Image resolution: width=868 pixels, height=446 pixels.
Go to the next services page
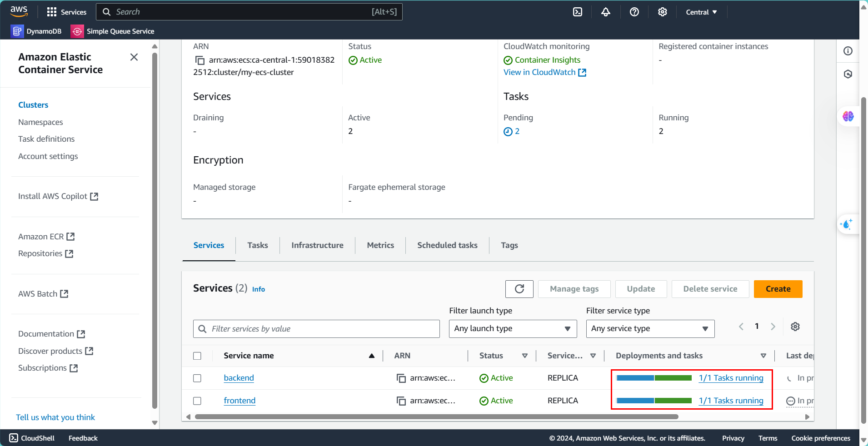click(x=773, y=327)
